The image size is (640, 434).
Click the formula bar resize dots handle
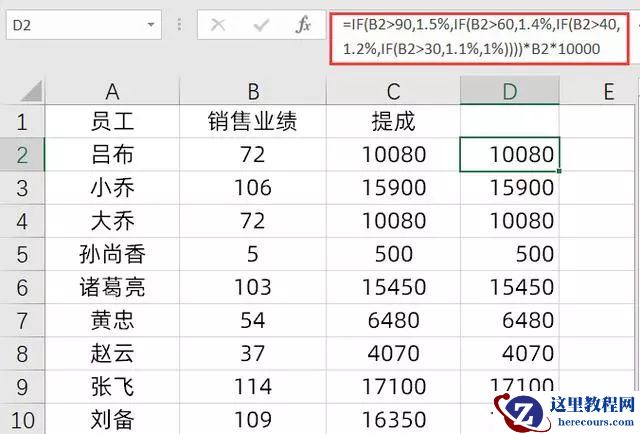(179, 25)
